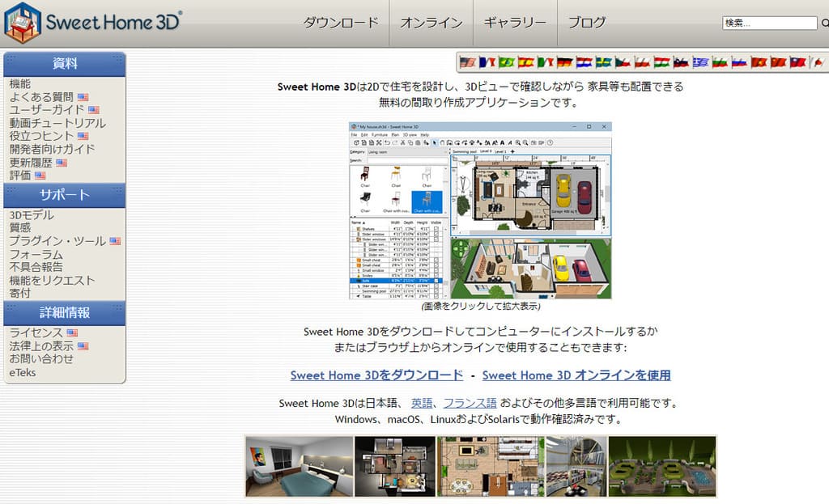Select the Brazilian flag icon

pyautogui.click(x=507, y=61)
